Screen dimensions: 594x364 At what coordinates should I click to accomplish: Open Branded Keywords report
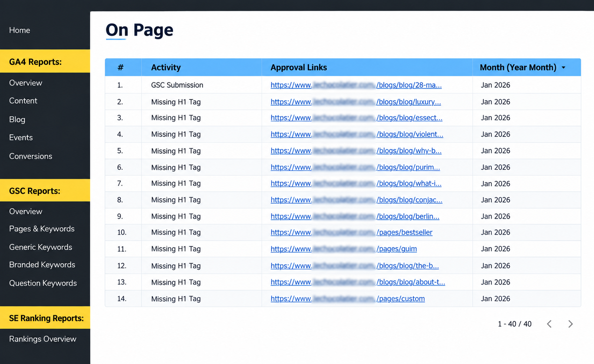tap(42, 265)
